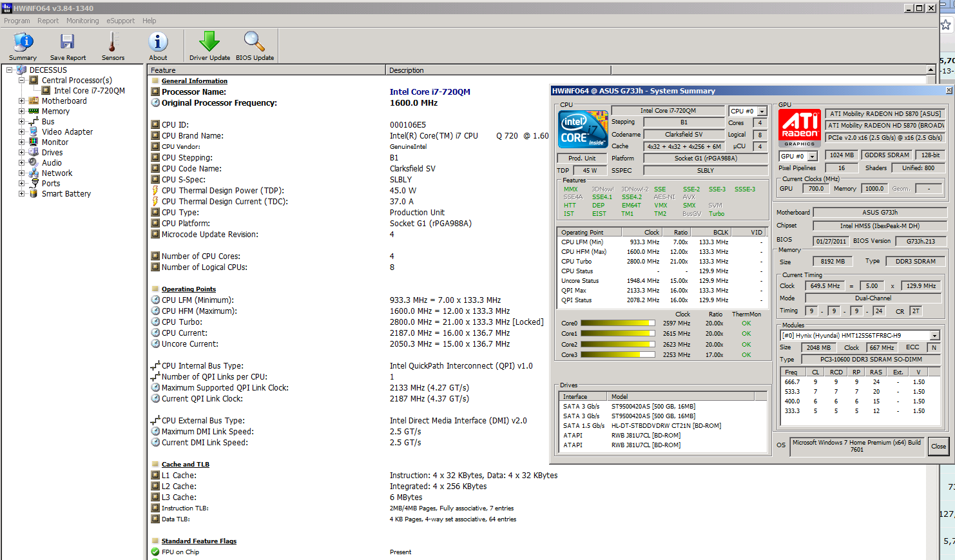
Task: Click the Close button in System Summary
Action: point(938,446)
